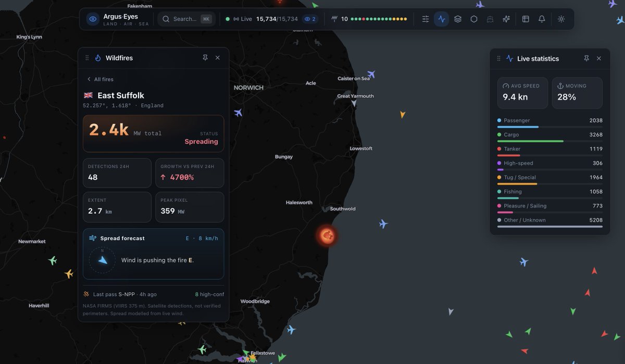
Task: Select the Other / Unknown row
Action: 550,222
